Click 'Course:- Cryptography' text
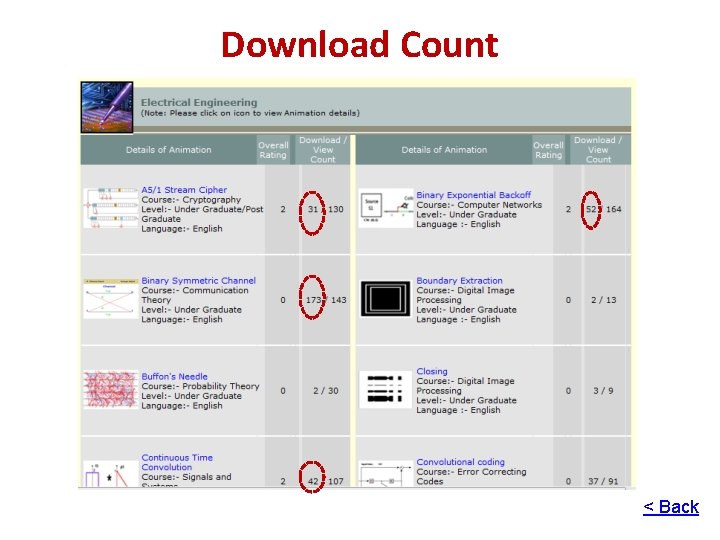Viewport: 720px width, 540px height. tap(191, 200)
